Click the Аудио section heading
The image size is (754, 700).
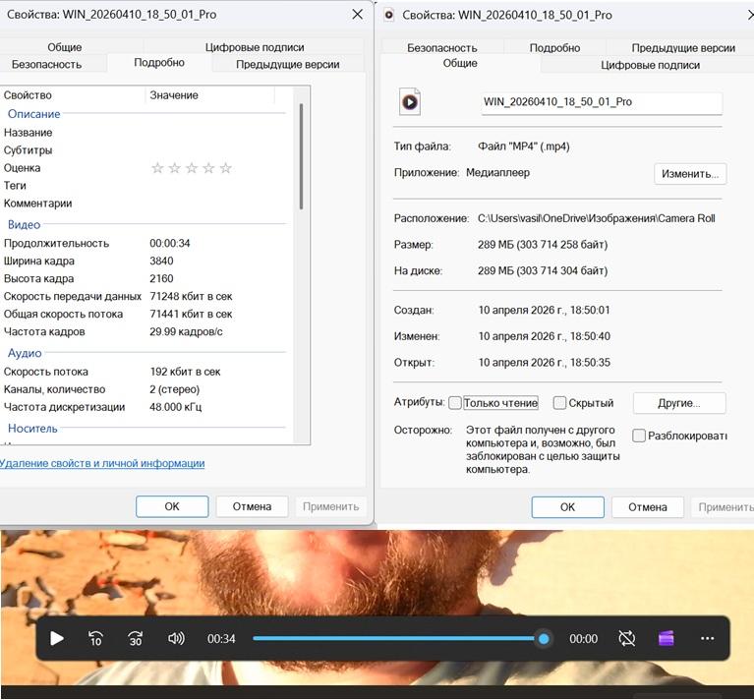coord(25,353)
